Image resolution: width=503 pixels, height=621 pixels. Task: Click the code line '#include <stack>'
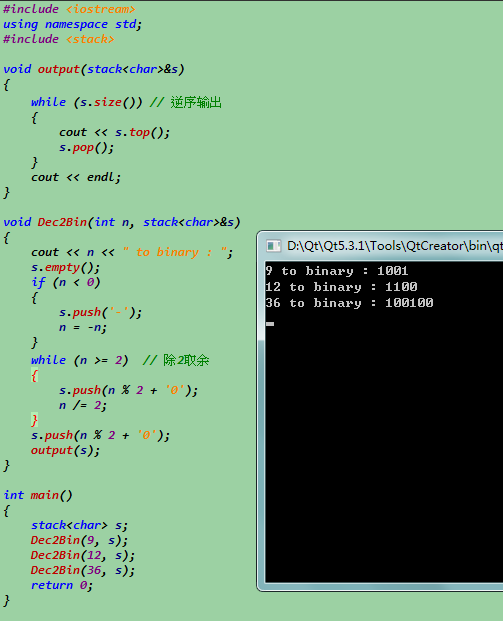[x=59, y=39]
